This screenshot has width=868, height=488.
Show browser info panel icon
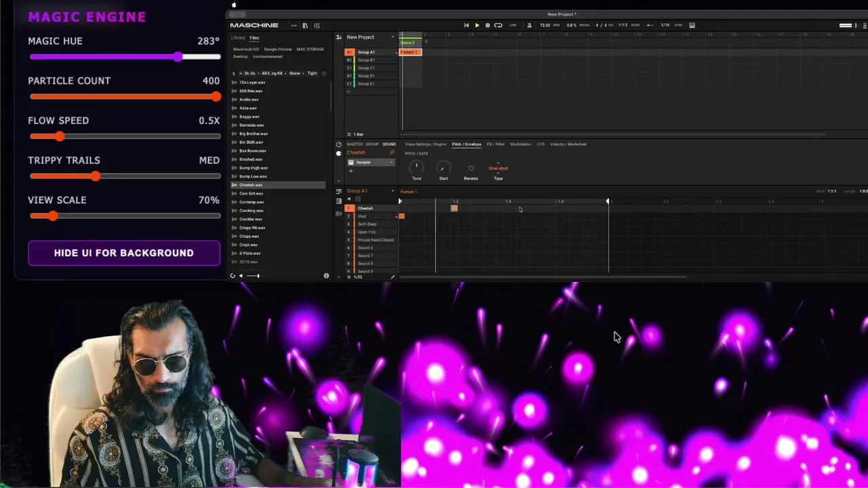[326, 276]
